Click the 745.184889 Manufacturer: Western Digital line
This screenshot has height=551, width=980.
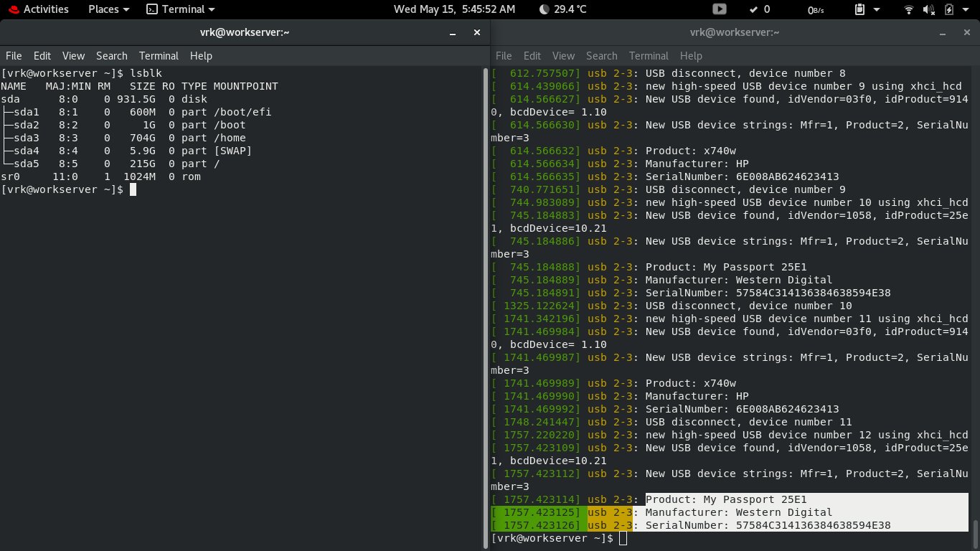click(x=662, y=280)
